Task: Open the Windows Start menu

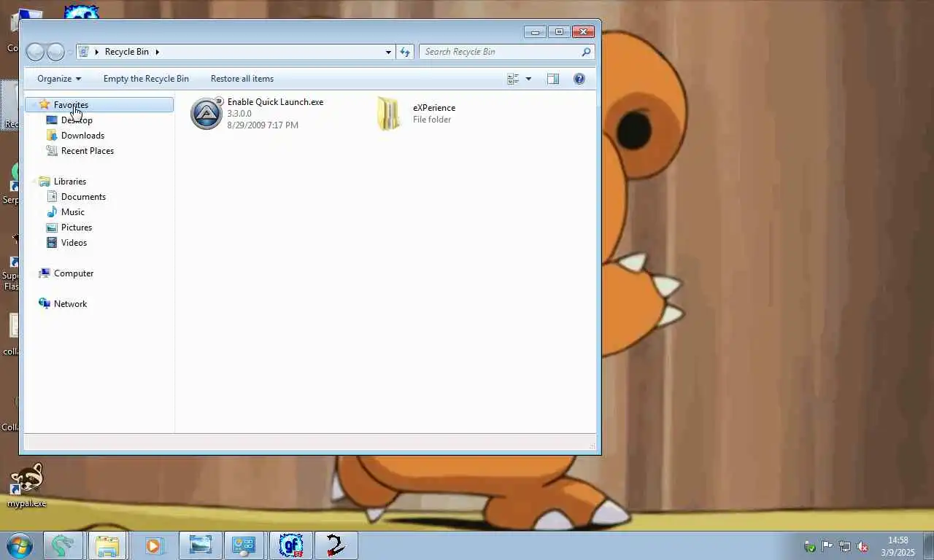Action: pyautogui.click(x=19, y=545)
